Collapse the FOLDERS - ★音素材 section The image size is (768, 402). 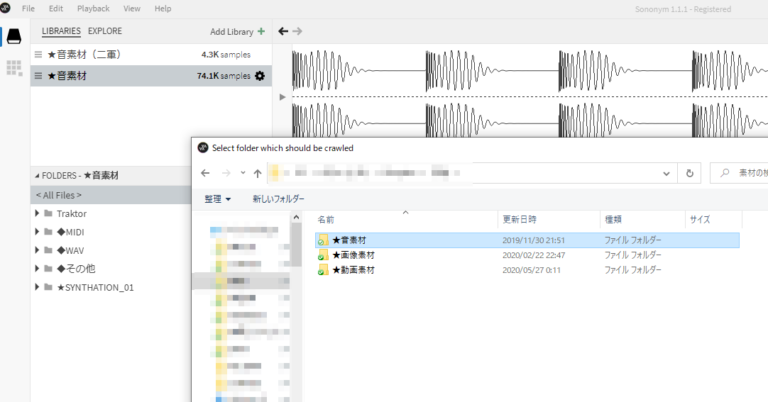tap(38, 175)
